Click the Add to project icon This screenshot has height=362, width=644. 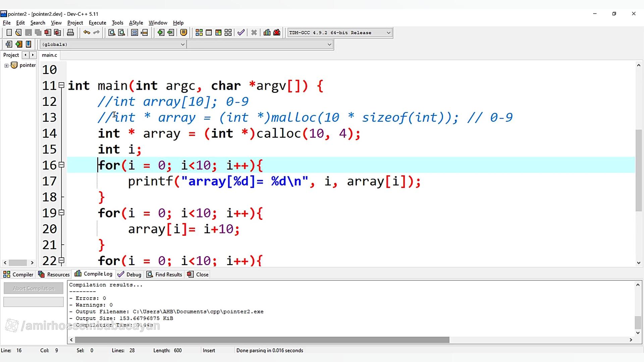(161, 33)
